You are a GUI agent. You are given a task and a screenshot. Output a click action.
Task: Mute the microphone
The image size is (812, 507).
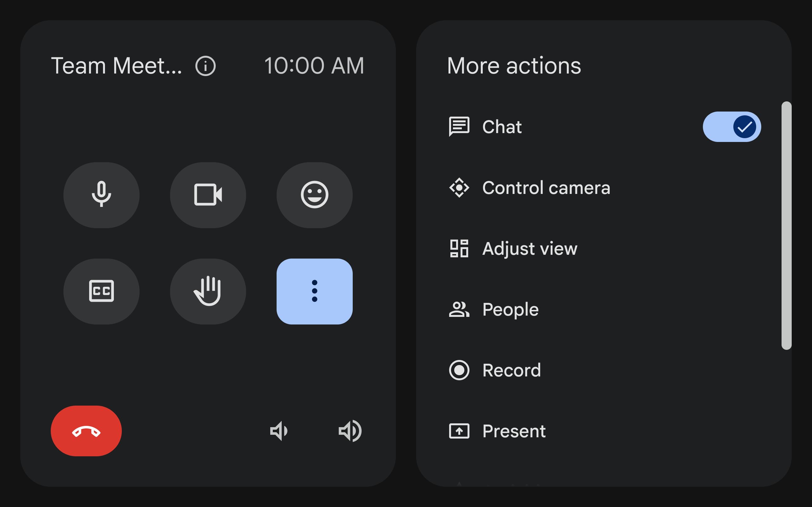pos(101,195)
